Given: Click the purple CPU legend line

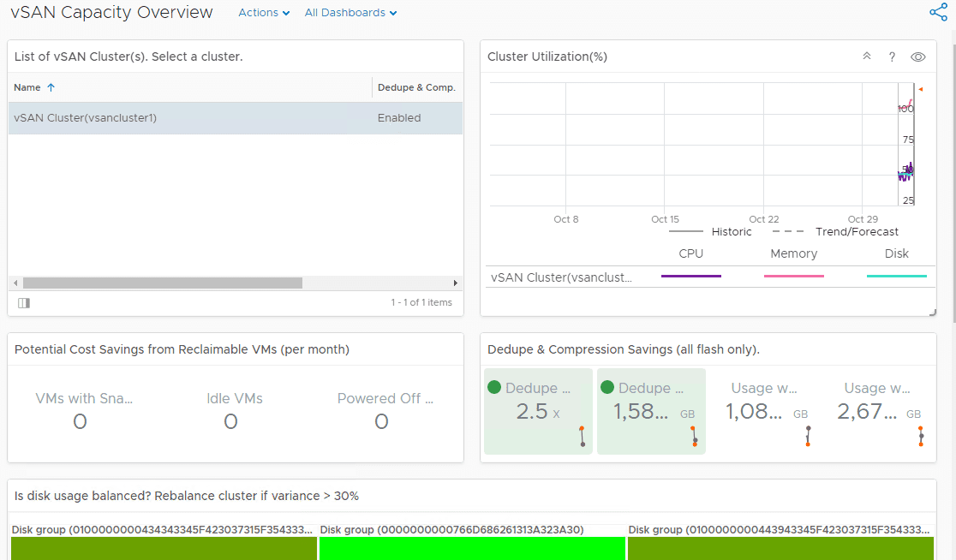Looking at the screenshot, I should pos(690,277).
